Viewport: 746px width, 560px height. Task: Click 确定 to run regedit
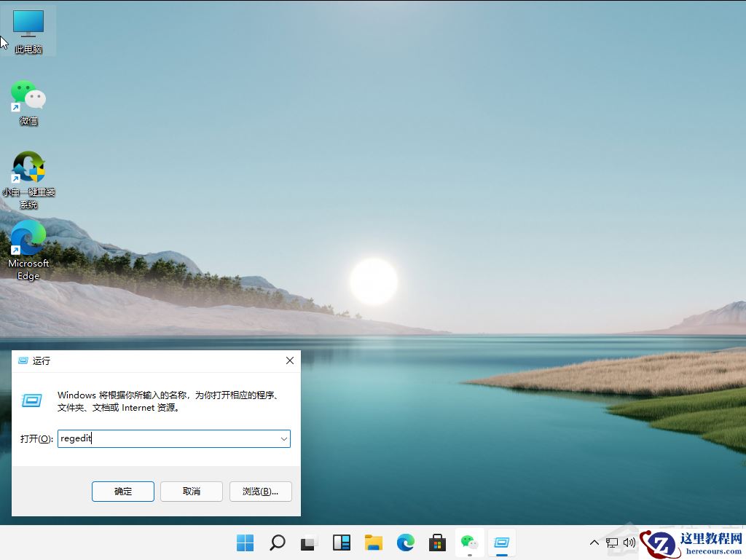click(x=122, y=492)
